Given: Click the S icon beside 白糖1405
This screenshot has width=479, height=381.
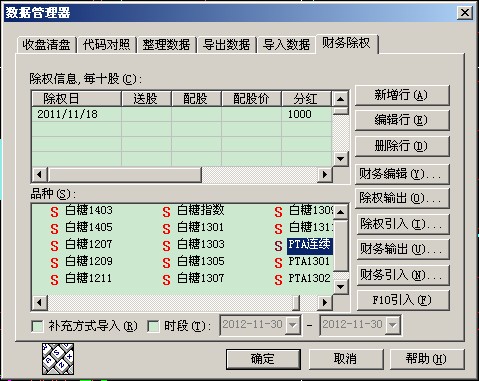Looking at the screenshot, I should tap(54, 229).
